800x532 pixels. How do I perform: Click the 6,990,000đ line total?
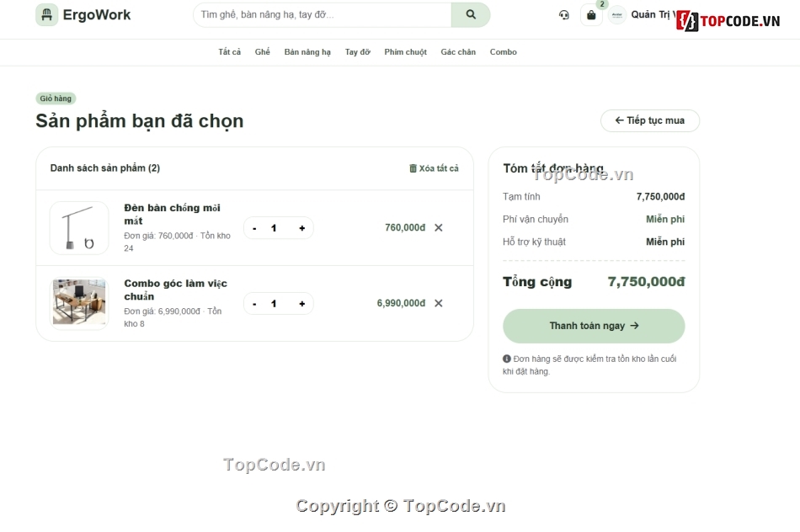(x=401, y=303)
